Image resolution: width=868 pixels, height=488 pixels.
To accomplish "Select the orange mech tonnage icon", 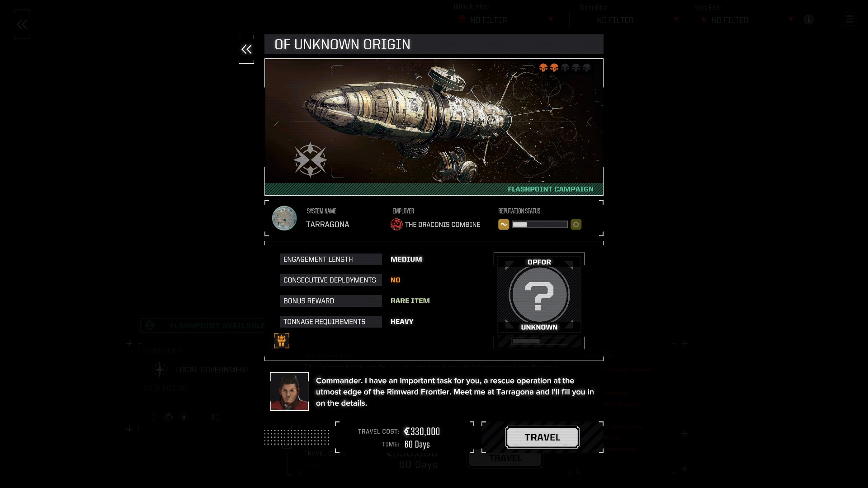I will point(282,341).
